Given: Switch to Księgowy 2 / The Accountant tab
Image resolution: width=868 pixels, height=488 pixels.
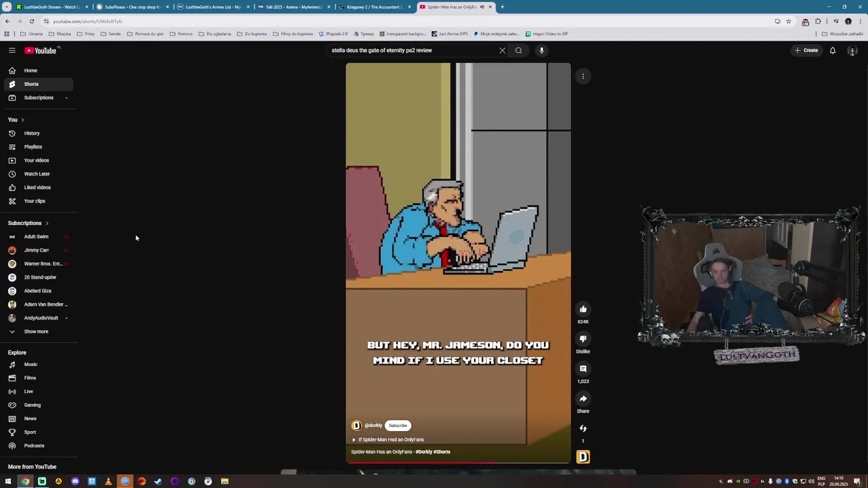Looking at the screenshot, I should click(x=374, y=7).
